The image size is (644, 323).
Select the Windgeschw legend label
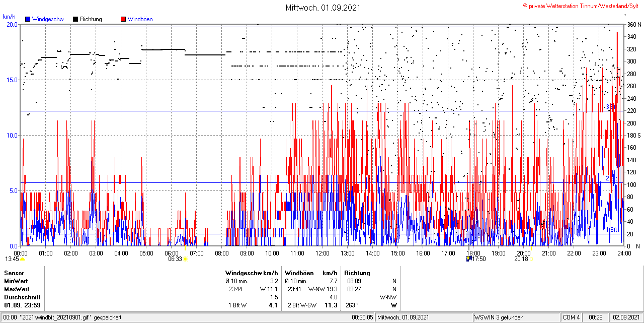coord(48,19)
